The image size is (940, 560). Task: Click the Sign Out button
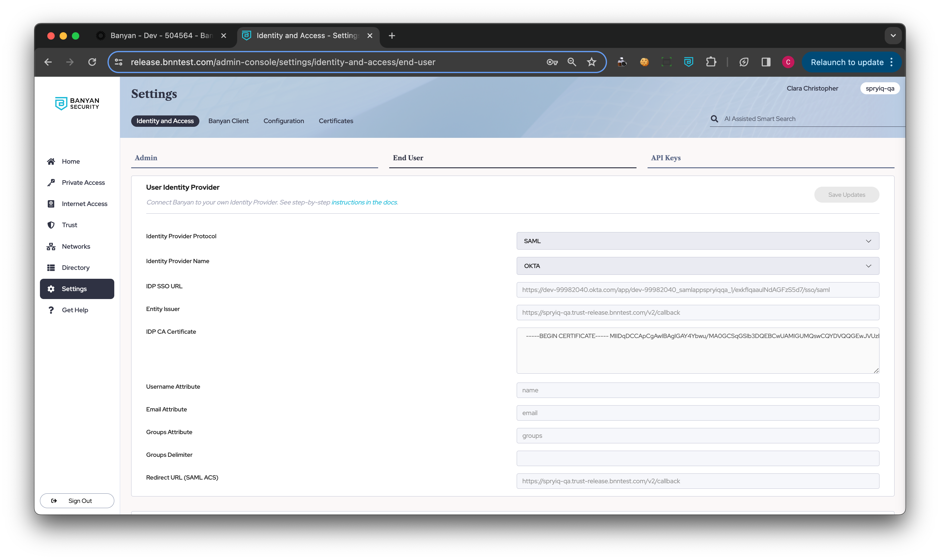pos(77,501)
